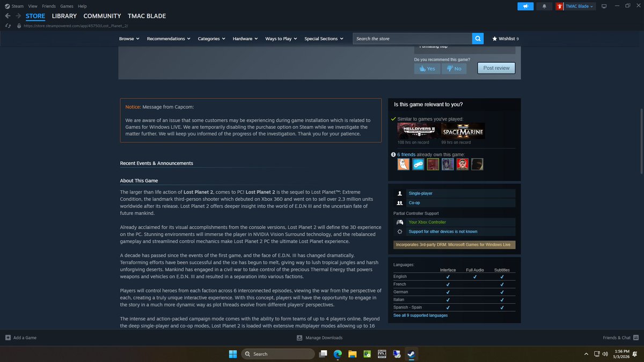Click the Post review button

coord(496,68)
